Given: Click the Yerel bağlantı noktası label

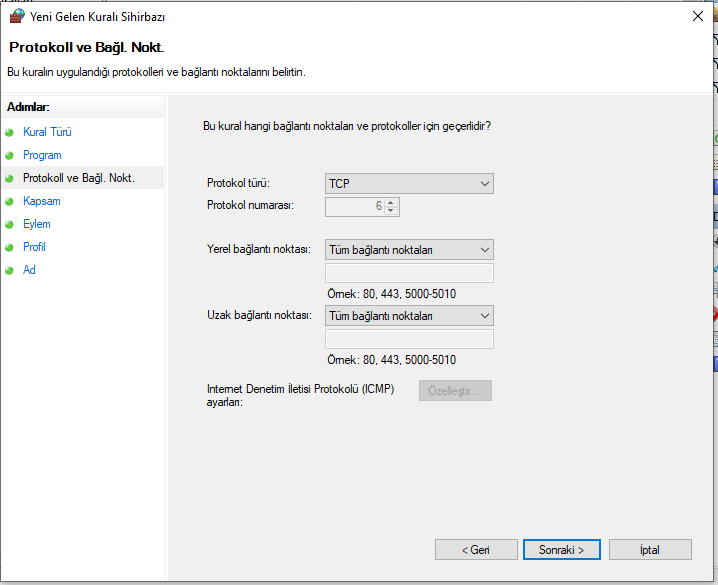Looking at the screenshot, I should [259, 249].
